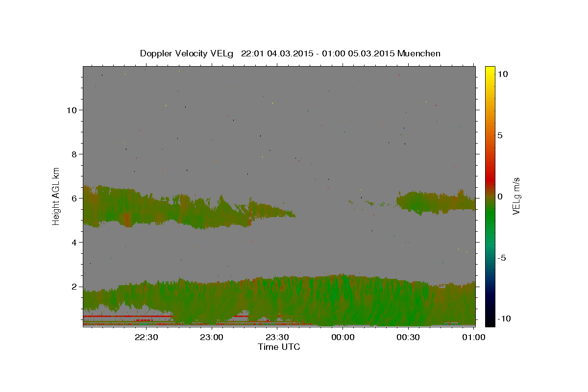Click the '23:00' time tick label

[212, 338]
